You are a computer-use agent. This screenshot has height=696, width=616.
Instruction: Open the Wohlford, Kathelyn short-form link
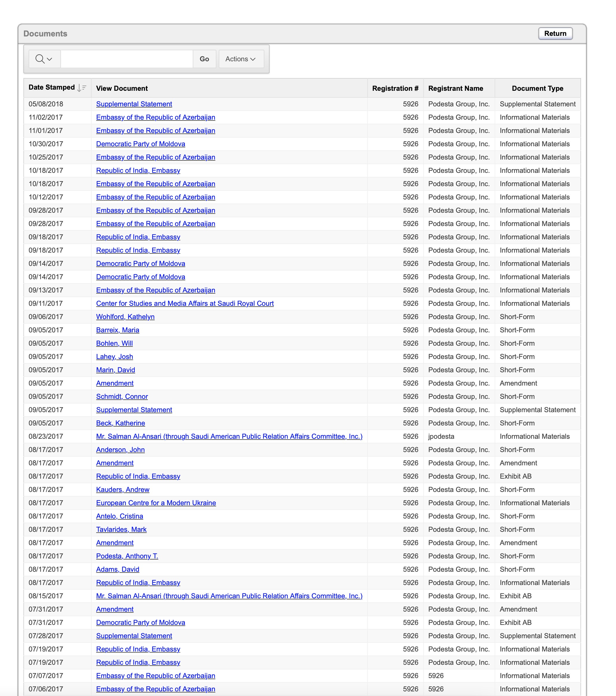point(125,317)
